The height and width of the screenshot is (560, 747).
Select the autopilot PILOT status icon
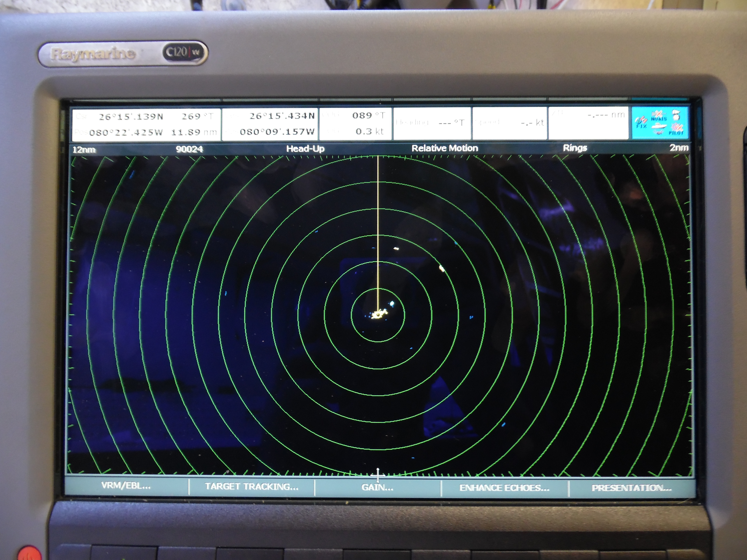[676, 129]
